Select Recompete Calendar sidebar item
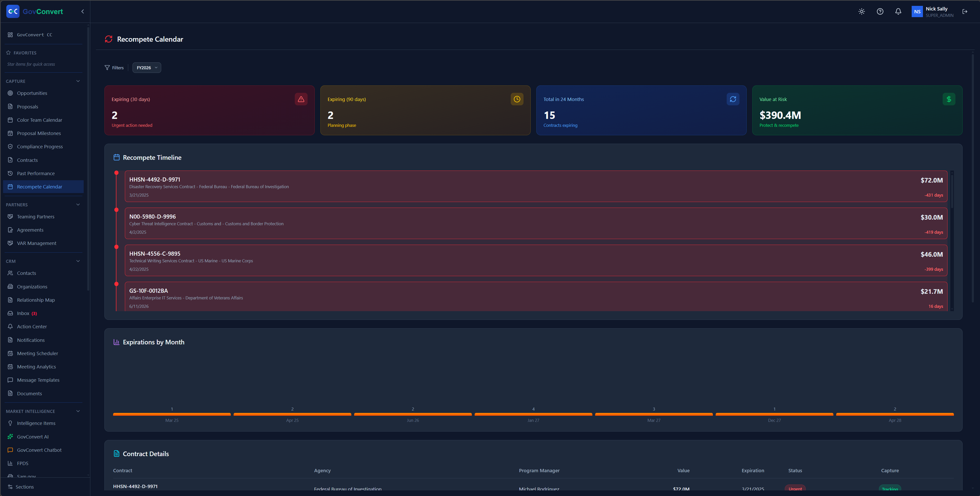980x496 pixels. coord(43,187)
